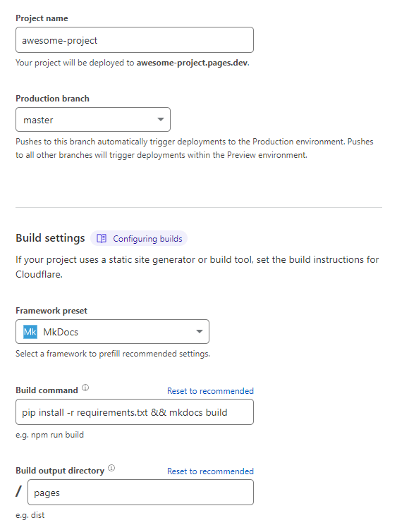397x532 pixels.
Task: Focus the Project name field containing awesome-project
Action: pyautogui.click(x=135, y=40)
